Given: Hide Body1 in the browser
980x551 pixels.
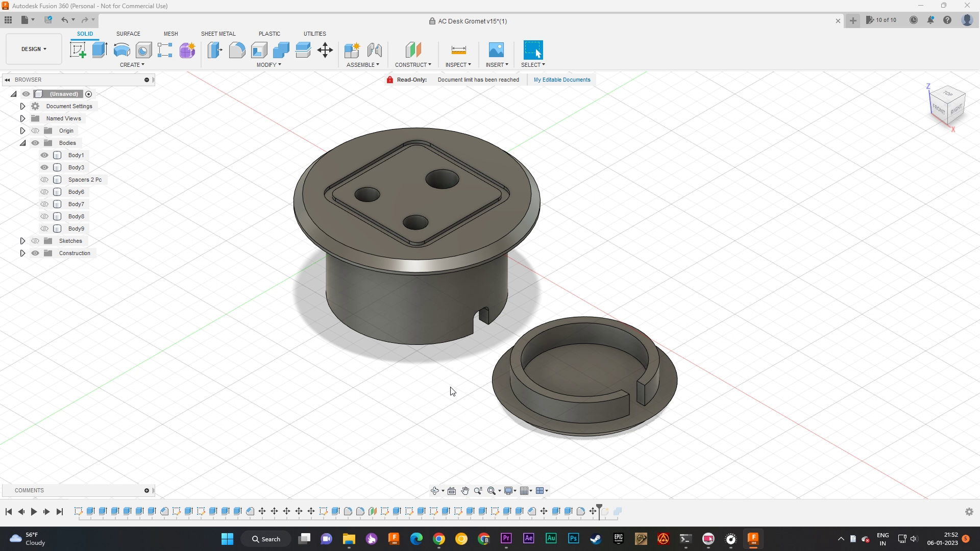Looking at the screenshot, I should pos(44,155).
